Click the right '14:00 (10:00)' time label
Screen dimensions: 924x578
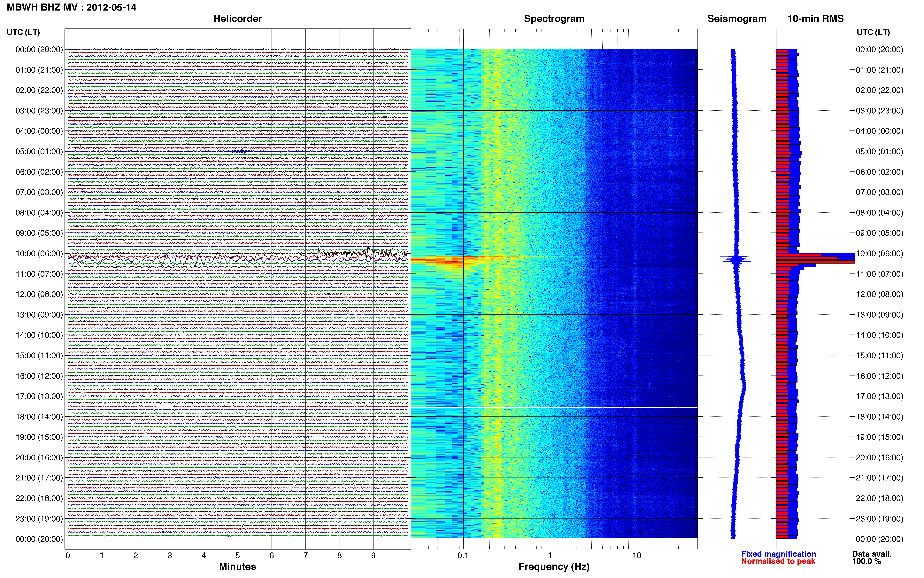[879, 335]
